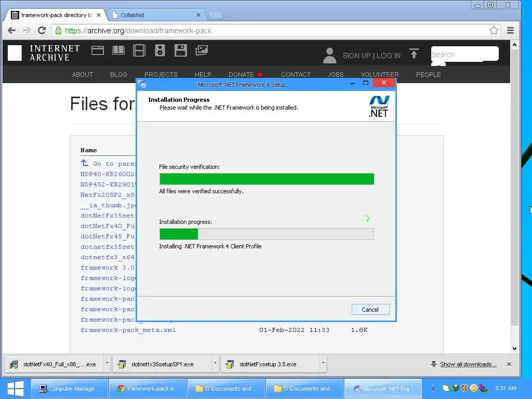Click the LOG IN link
532x399 pixels.
[389, 56]
